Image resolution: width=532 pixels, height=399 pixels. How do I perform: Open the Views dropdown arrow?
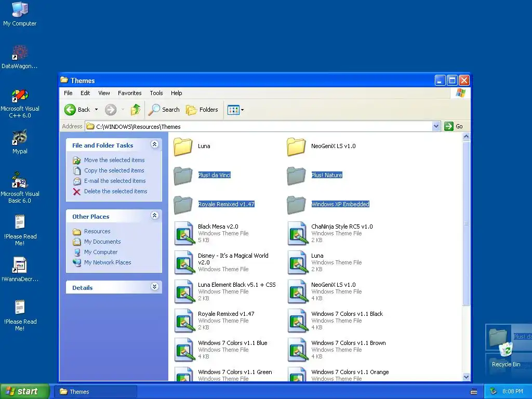click(242, 110)
